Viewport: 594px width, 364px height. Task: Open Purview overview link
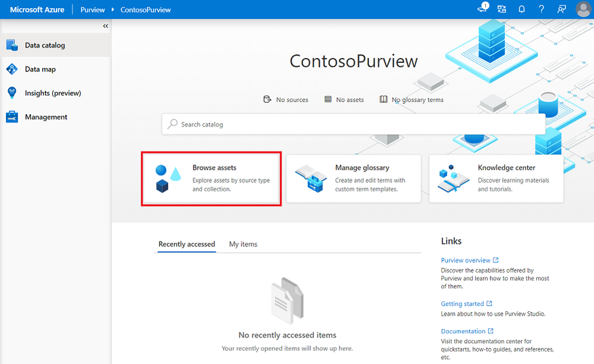[x=466, y=260]
